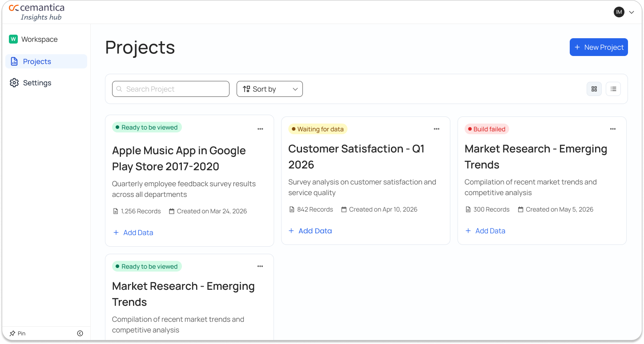The height and width of the screenshot is (344, 644).
Task: Open more options for Customer Satisfaction card
Action: tap(437, 129)
